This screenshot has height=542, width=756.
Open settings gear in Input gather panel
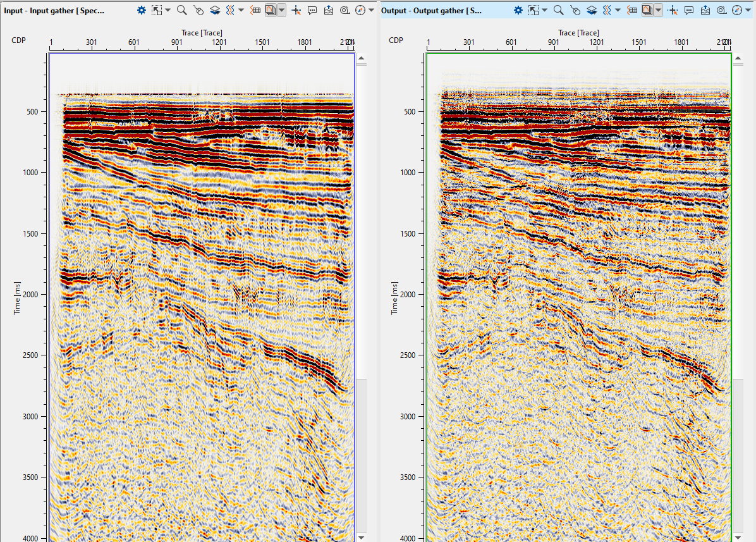pos(142,10)
